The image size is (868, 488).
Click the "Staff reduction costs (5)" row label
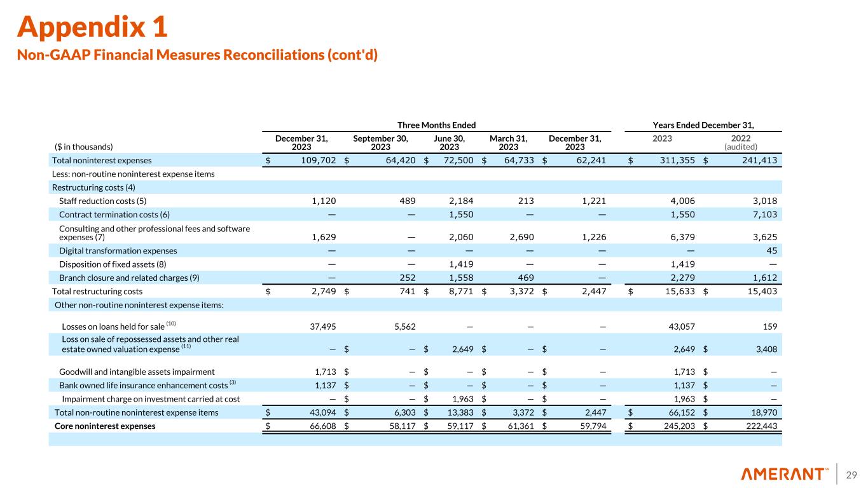coord(102,200)
